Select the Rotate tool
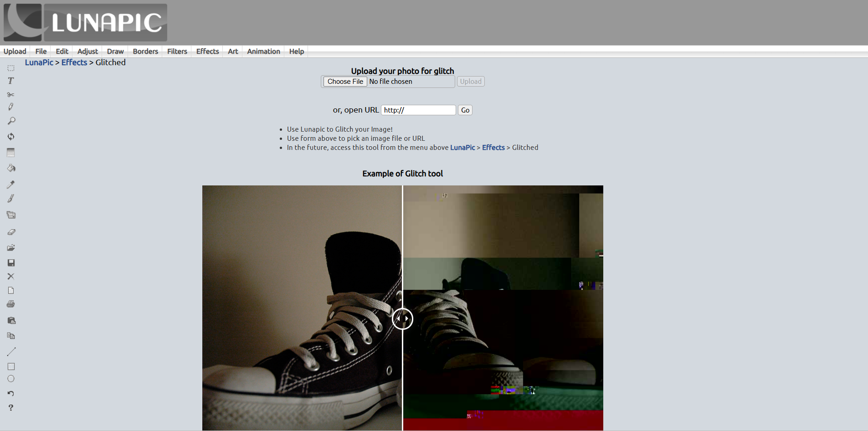This screenshot has width=868, height=431. coord(11,136)
